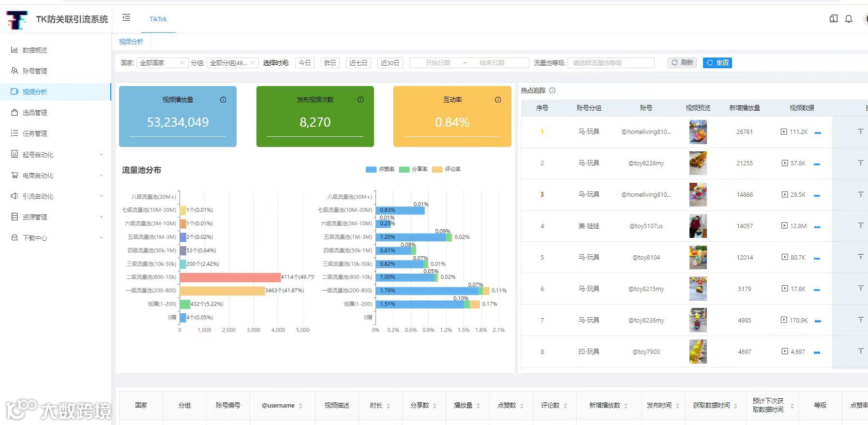
Task: Open video thumbnail in row @toy5107us
Action: point(698,226)
